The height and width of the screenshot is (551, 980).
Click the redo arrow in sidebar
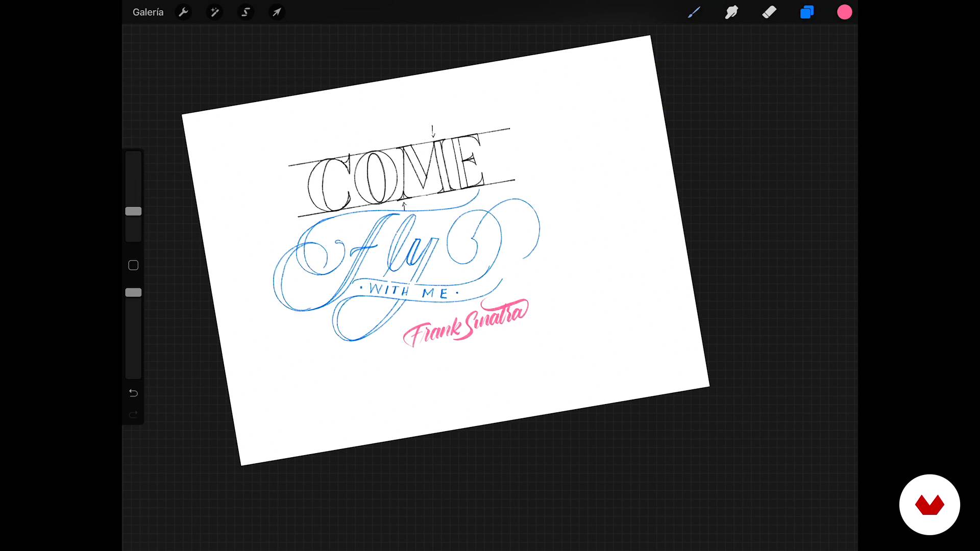(133, 415)
